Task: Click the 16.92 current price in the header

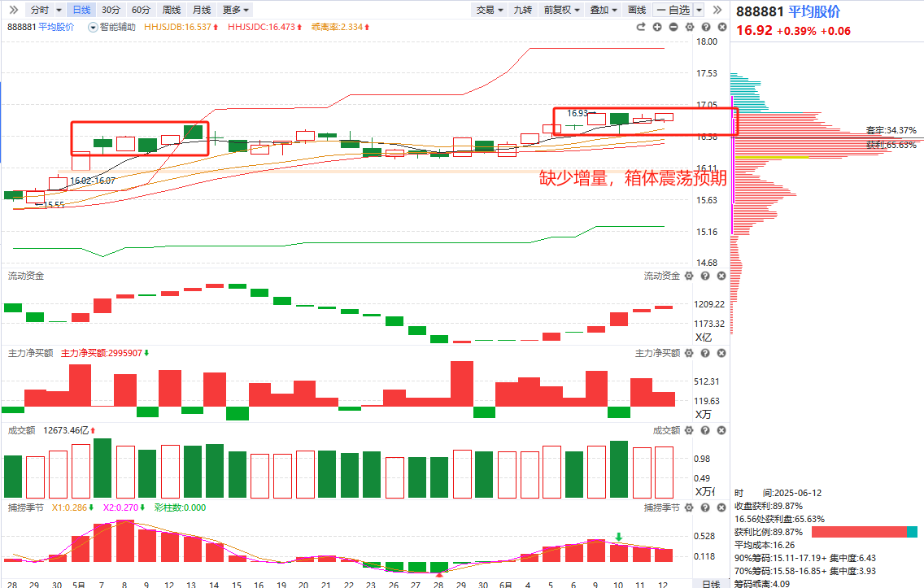Action: pyautogui.click(x=754, y=30)
